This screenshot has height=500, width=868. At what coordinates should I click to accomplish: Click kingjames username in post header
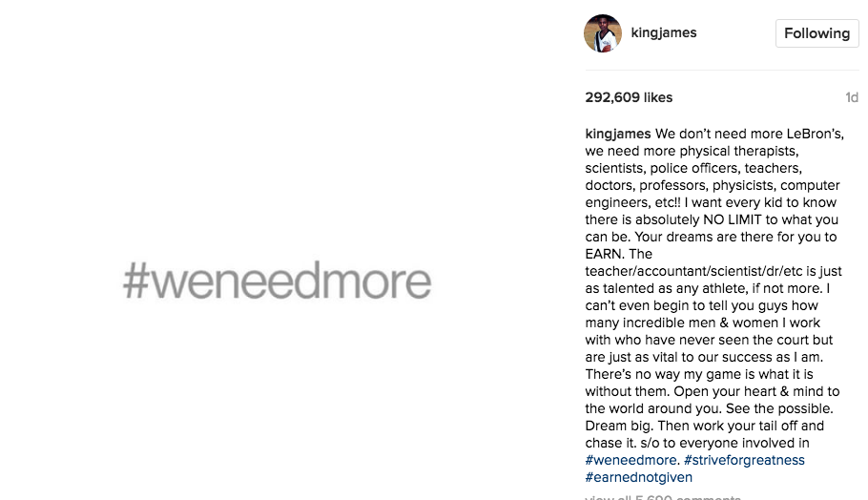point(664,32)
